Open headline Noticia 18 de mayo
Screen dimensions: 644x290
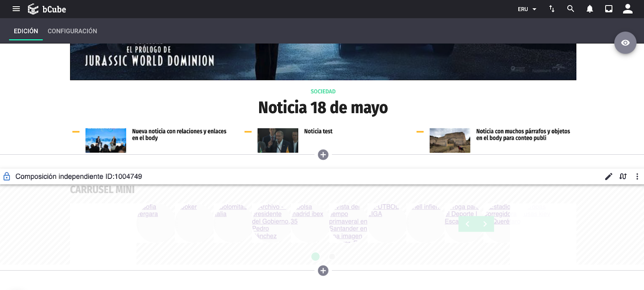pos(323,108)
